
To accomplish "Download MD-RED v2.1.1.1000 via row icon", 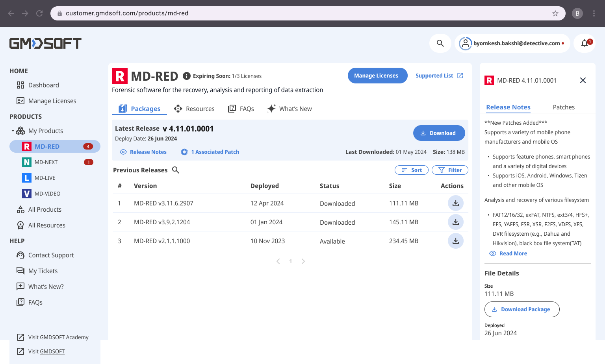I will coord(456,241).
